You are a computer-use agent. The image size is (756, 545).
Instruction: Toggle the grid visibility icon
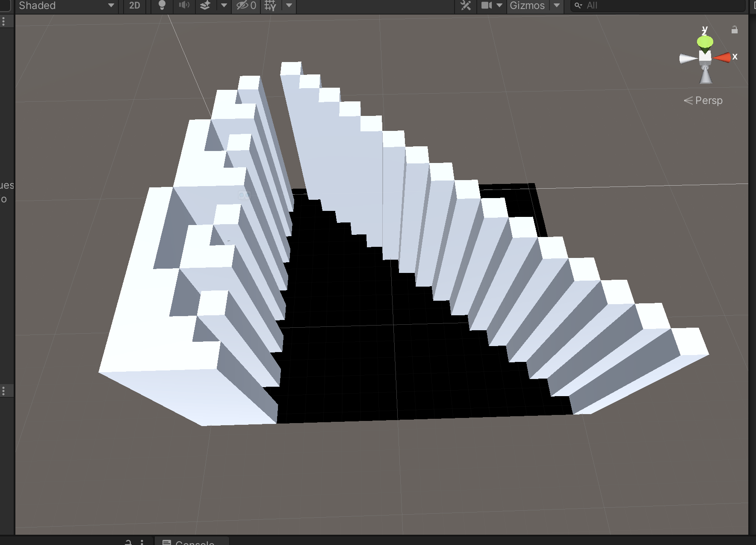[x=270, y=6]
